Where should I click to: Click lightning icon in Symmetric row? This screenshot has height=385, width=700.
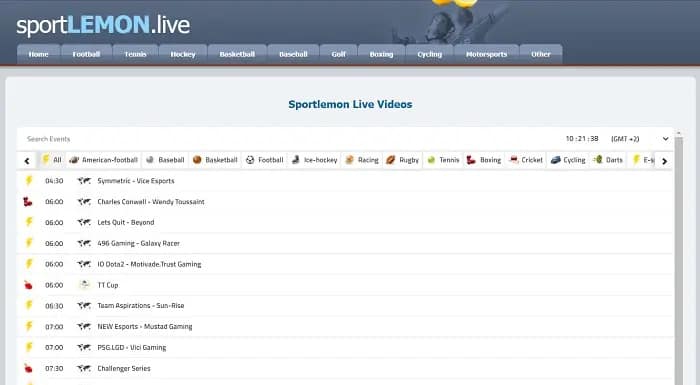29,180
